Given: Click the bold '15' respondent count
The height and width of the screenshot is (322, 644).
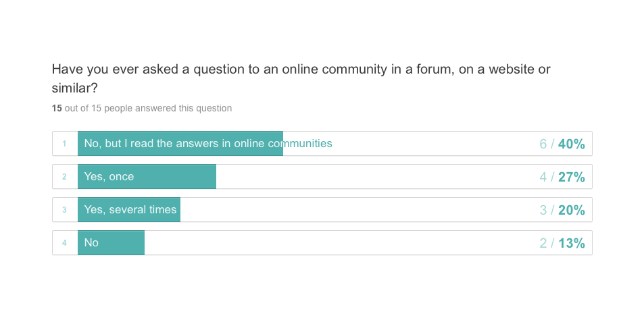Looking at the screenshot, I should click(57, 108).
